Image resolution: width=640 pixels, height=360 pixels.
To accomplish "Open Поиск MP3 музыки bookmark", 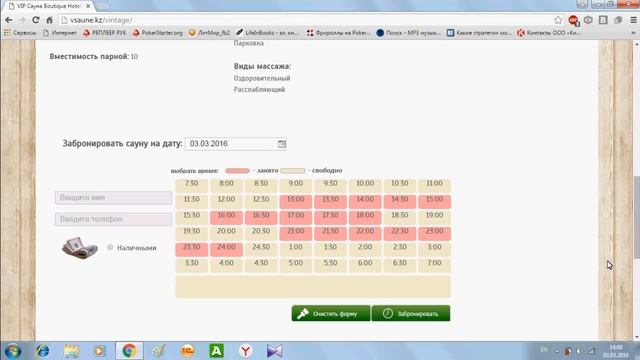I will pyautogui.click(x=409, y=33).
